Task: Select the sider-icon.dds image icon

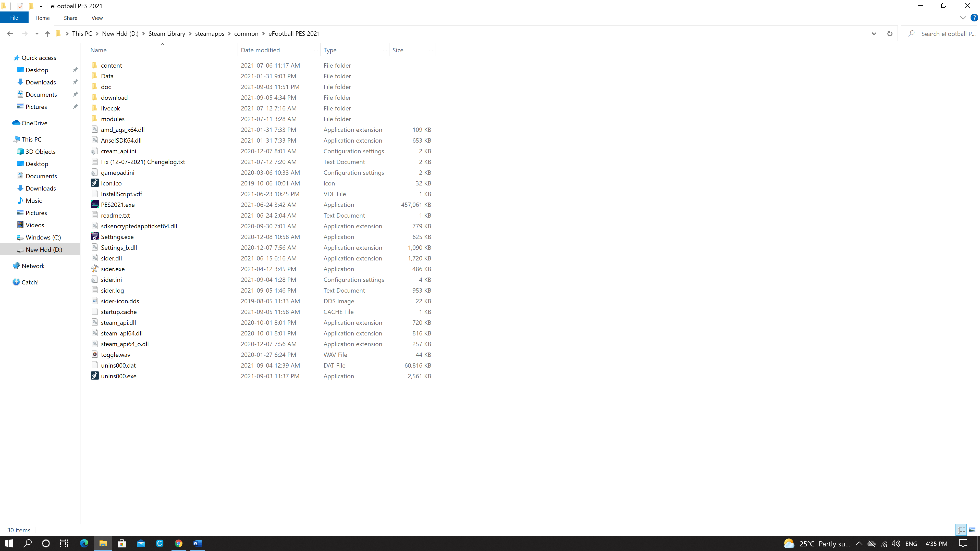Action: [95, 301]
